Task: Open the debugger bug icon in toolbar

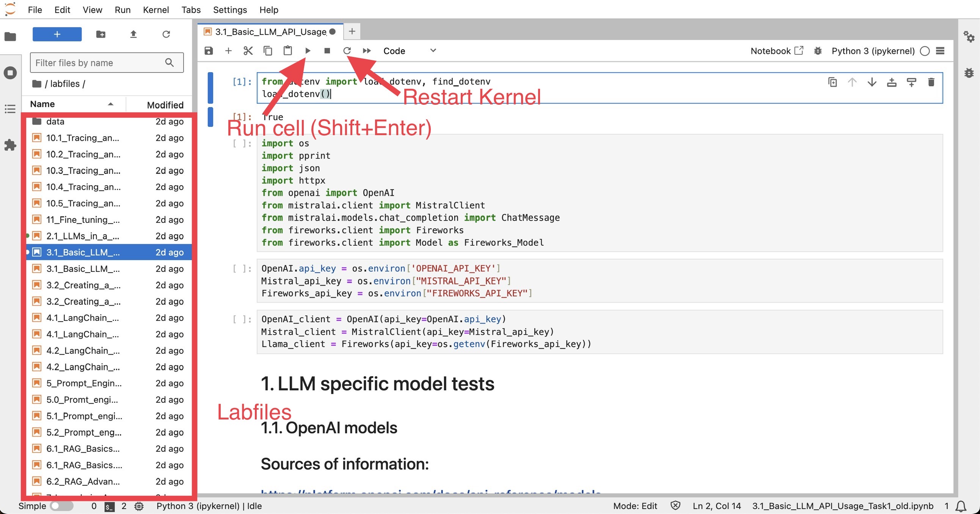Action: coord(818,51)
